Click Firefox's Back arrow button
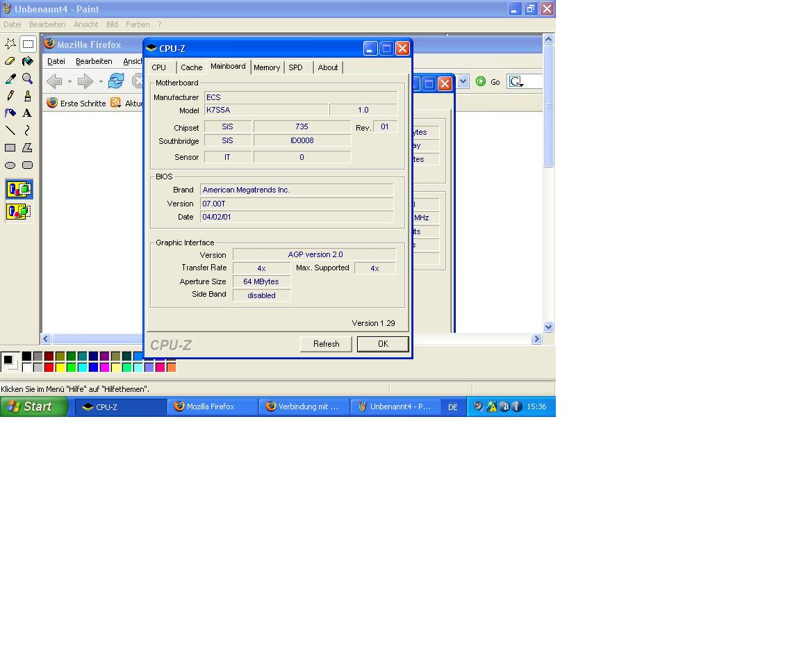Screen dimensions: 808x672 54,81
